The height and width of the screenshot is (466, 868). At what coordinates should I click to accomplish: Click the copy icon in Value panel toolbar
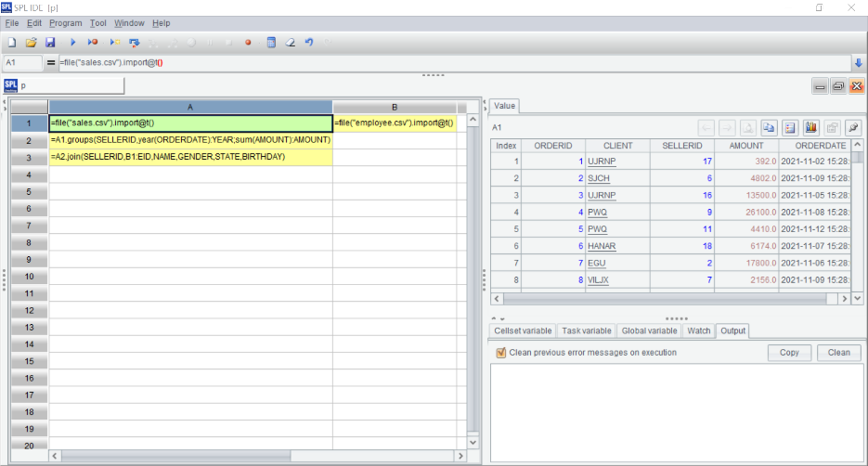coord(769,127)
